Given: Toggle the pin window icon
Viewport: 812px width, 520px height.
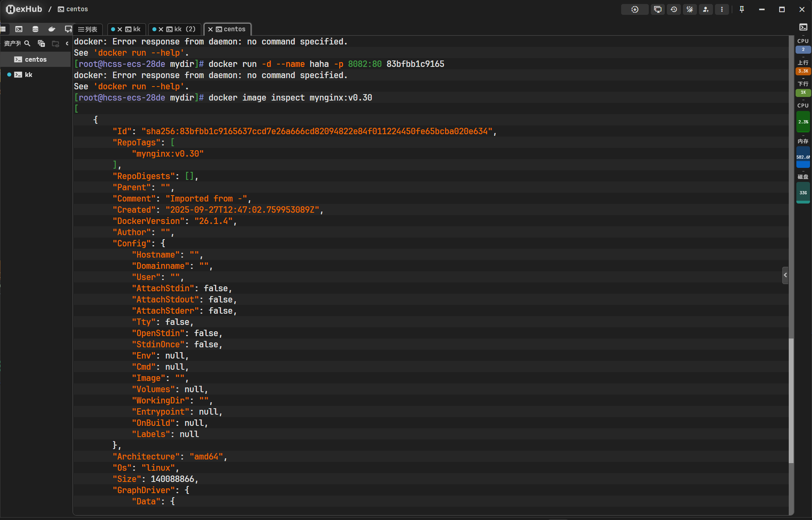Looking at the screenshot, I should [741, 9].
